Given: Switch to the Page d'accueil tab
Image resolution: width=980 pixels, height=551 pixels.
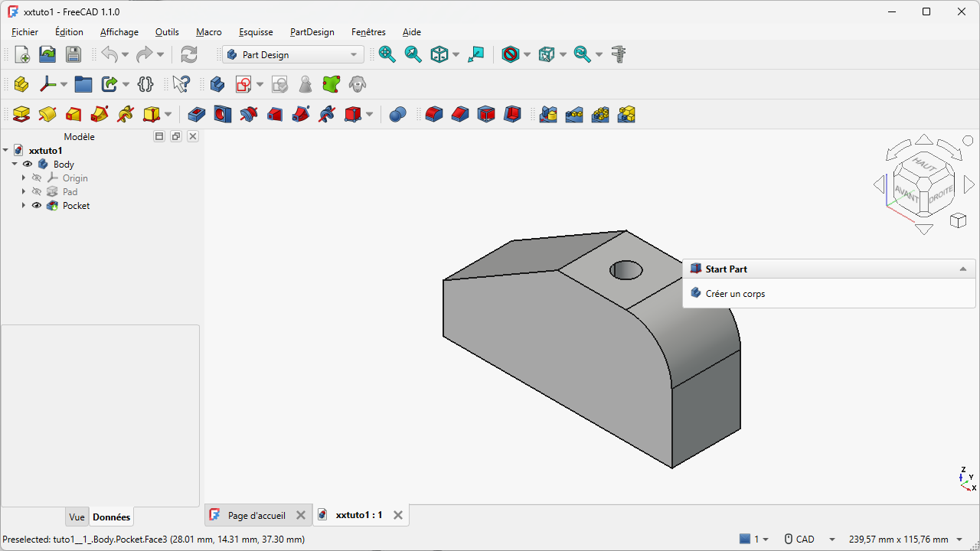Looking at the screenshot, I should pyautogui.click(x=256, y=516).
